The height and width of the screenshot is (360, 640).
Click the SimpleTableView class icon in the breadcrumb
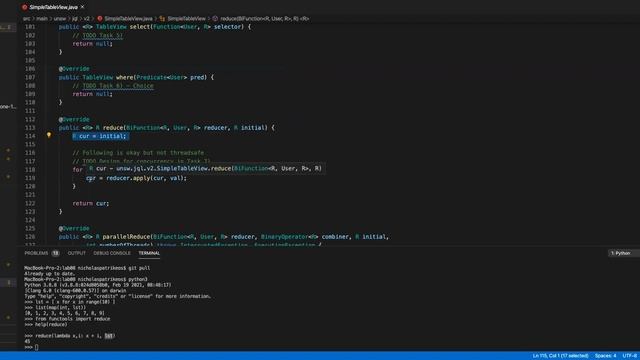[x=162, y=18]
